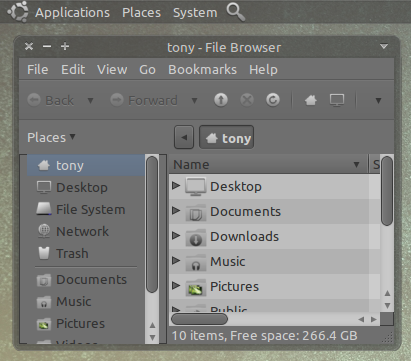Screen dimensions: 411x361
Task: Expand the Desktop folder tree row
Action: (176, 186)
